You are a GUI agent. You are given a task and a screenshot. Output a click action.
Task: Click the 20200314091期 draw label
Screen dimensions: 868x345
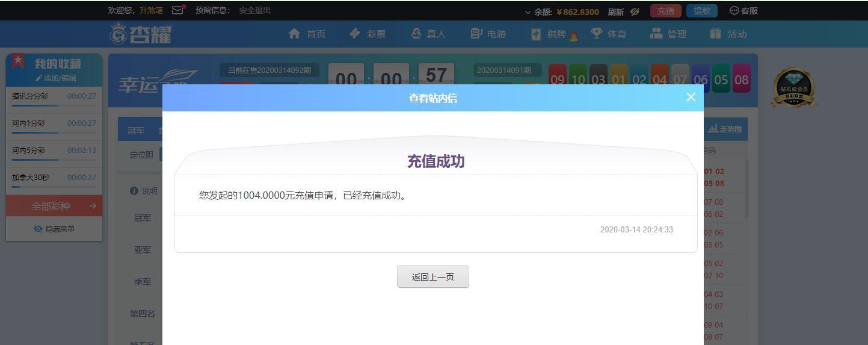click(x=507, y=70)
